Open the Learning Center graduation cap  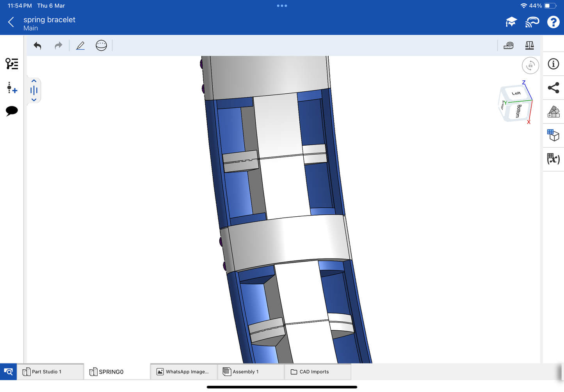click(511, 22)
